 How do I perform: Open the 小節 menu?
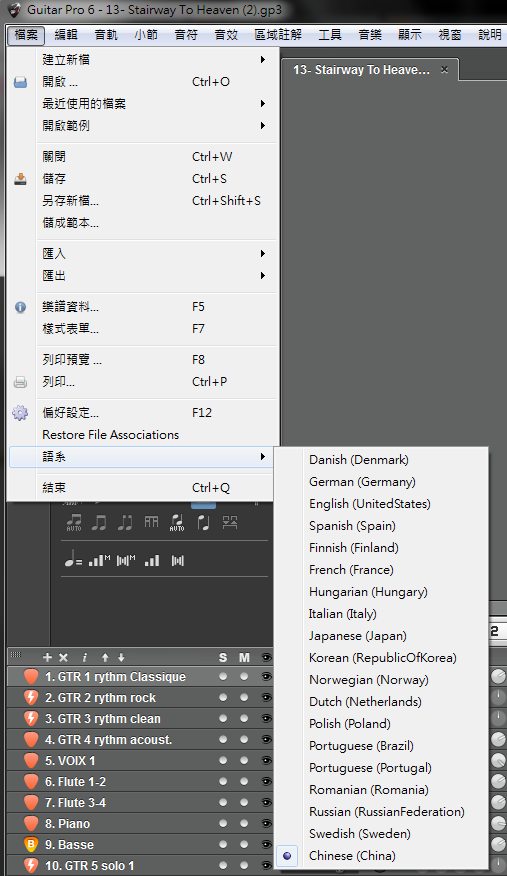[146, 35]
